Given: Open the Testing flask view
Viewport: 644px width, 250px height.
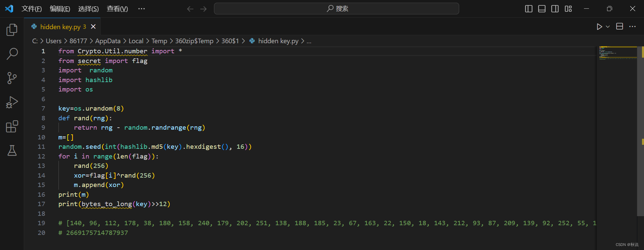Looking at the screenshot, I should pos(12,150).
